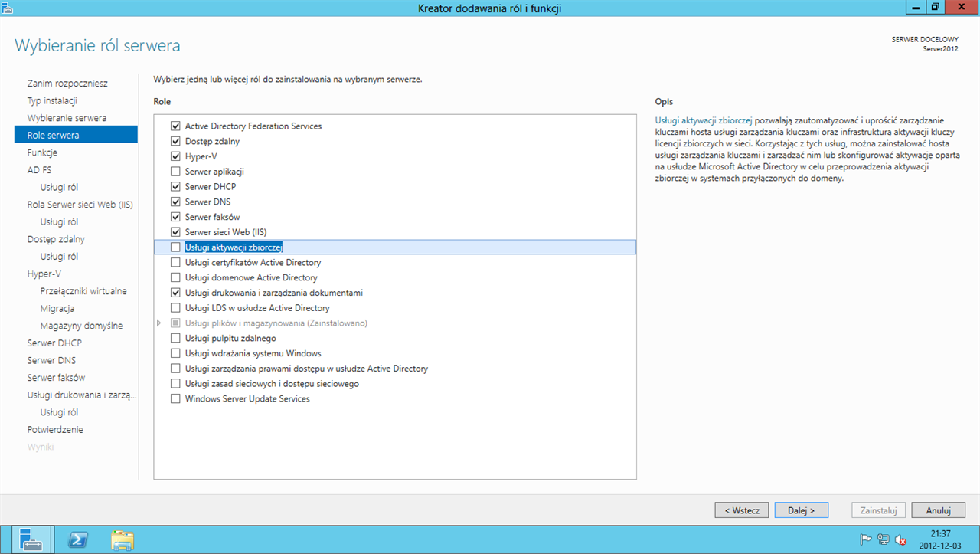
Task: Select the Usługi aktywacji zbiorczej row text
Action: click(234, 247)
